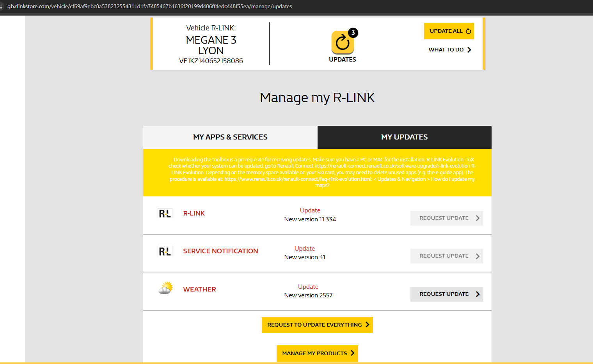The image size is (593, 364).
Task: Request update for Weather app
Action: [446, 294]
